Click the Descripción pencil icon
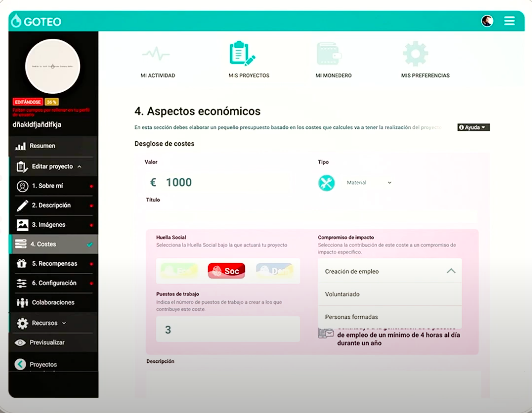 point(22,205)
